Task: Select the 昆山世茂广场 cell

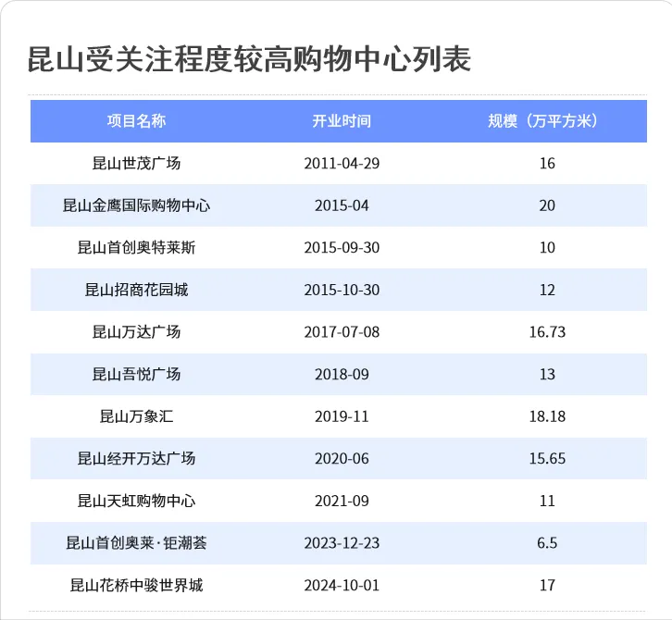Action: pos(136,163)
